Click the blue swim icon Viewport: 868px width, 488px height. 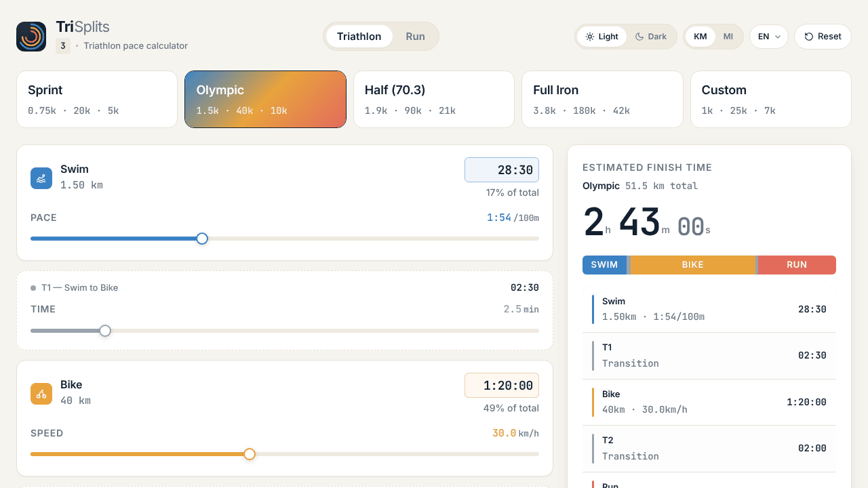(x=41, y=178)
